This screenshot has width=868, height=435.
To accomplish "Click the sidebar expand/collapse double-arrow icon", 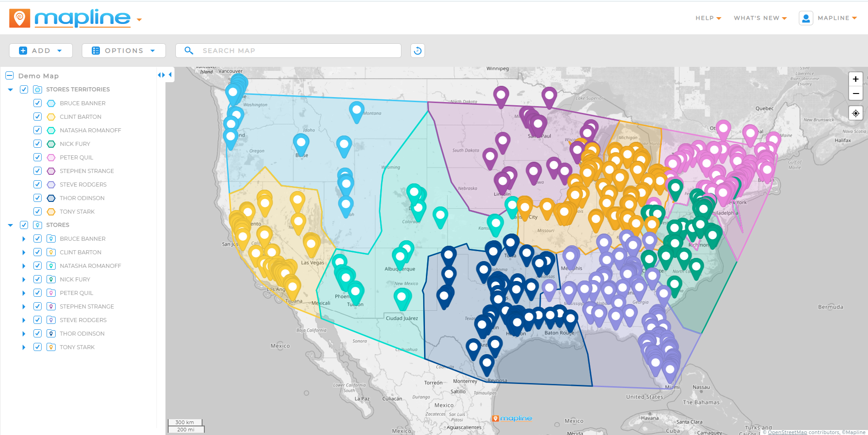I will coord(161,75).
